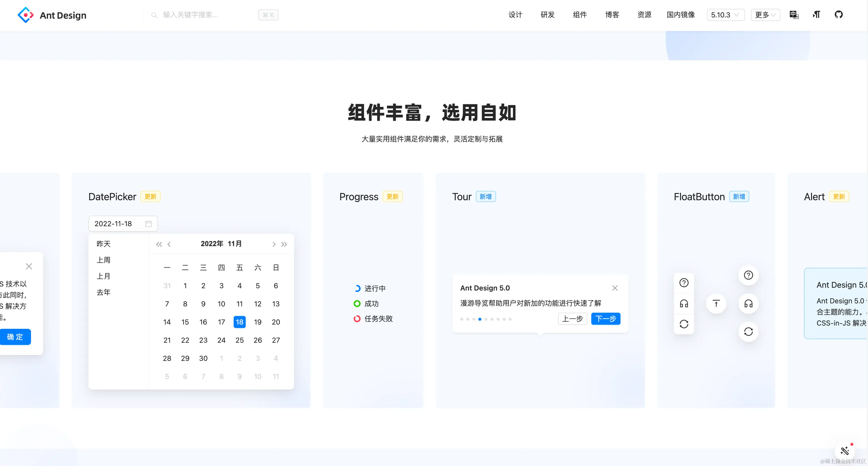Click the back-to-top float button
The height and width of the screenshot is (466, 868).
tap(716, 303)
